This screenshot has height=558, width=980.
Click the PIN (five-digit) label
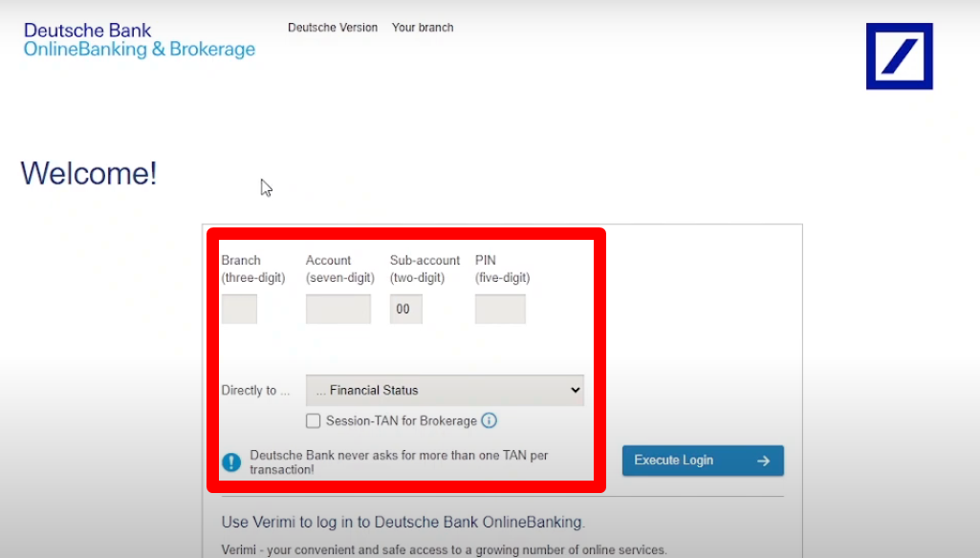pyautogui.click(x=502, y=268)
